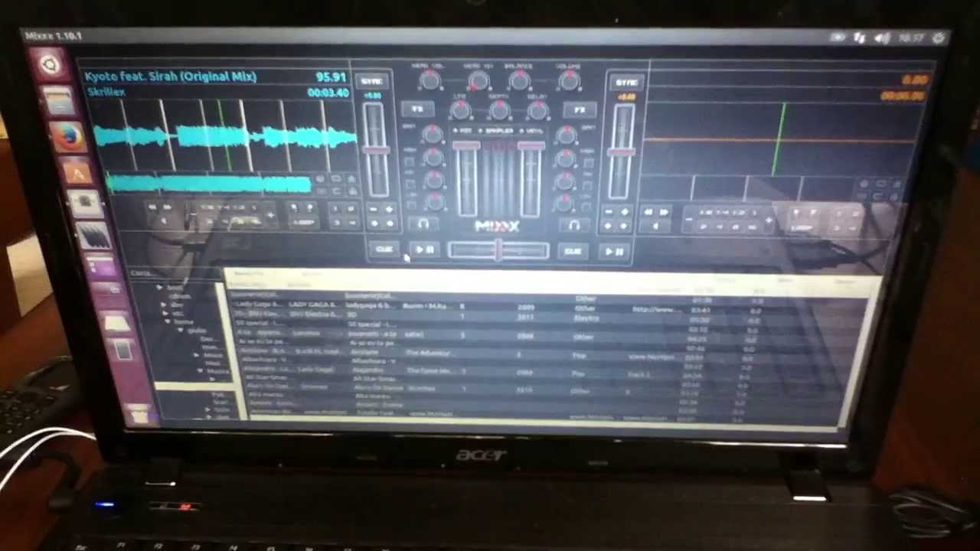980x551 pixels.
Task: Click deck 2 fast-forward button
Action: (665, 213)
